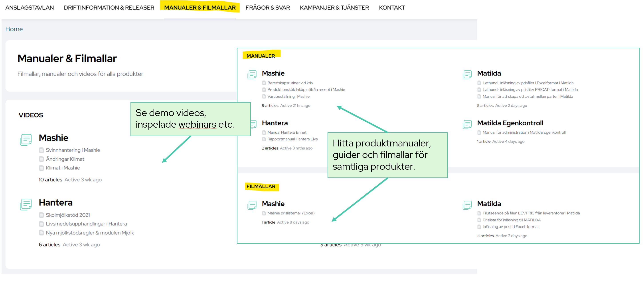Open Hantera heading under VIDEOS
Screen dimensions: 644x286
click(x=55, y=202)
